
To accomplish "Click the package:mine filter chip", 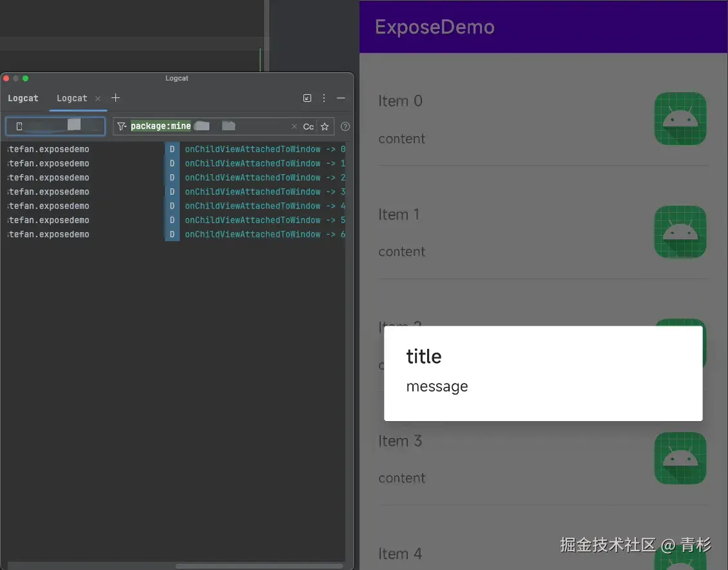I will (160, 126).
